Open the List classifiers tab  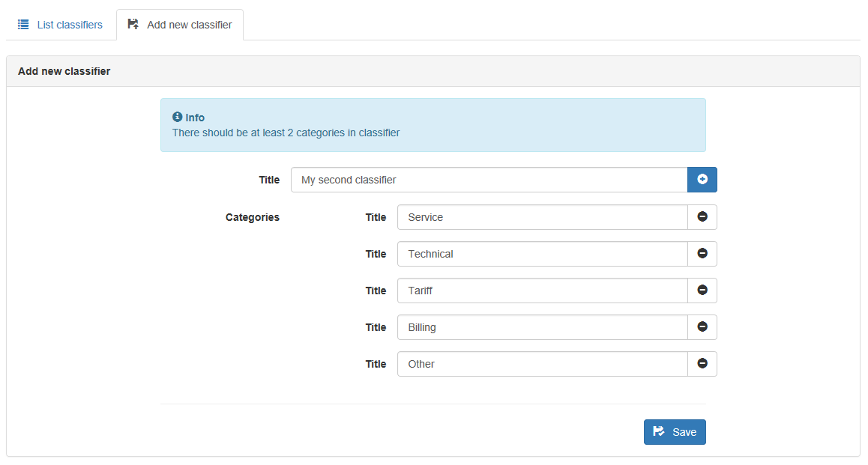click(60, 25)
